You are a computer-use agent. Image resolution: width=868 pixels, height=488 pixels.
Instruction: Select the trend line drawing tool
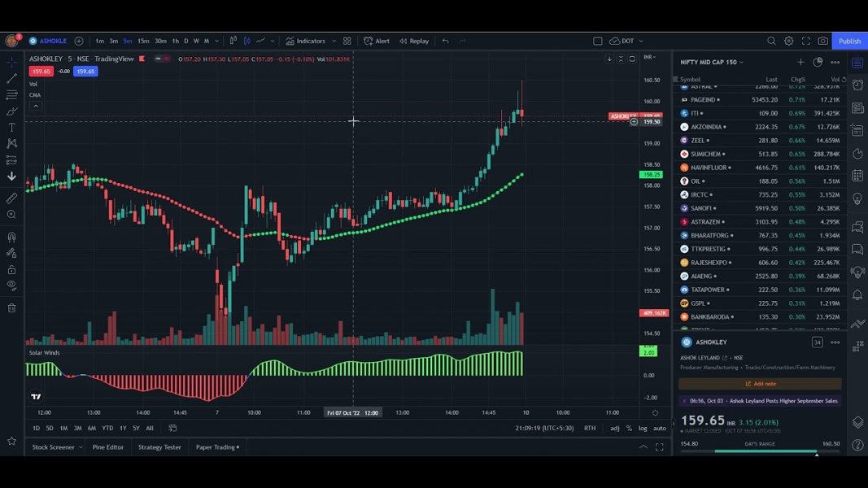[x=11, y=79]
